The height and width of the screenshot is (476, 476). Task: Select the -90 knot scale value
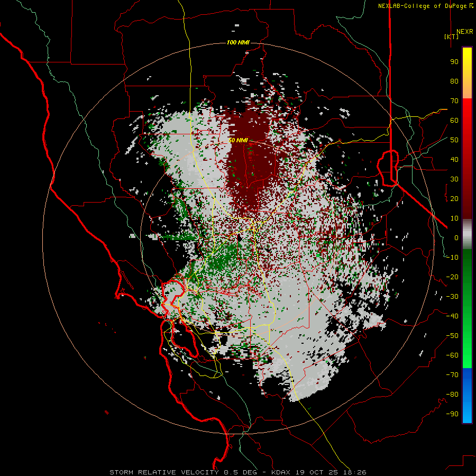pos(452,414)
